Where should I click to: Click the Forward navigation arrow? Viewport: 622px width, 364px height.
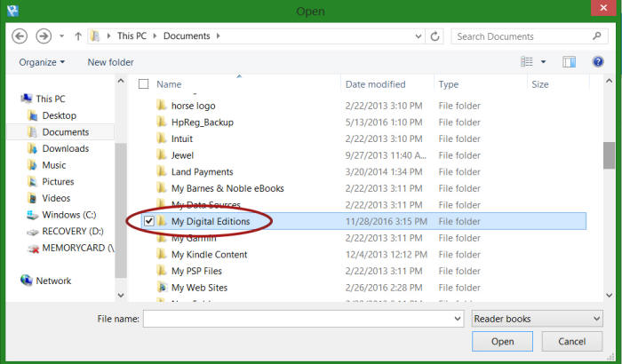pos(43,36)
